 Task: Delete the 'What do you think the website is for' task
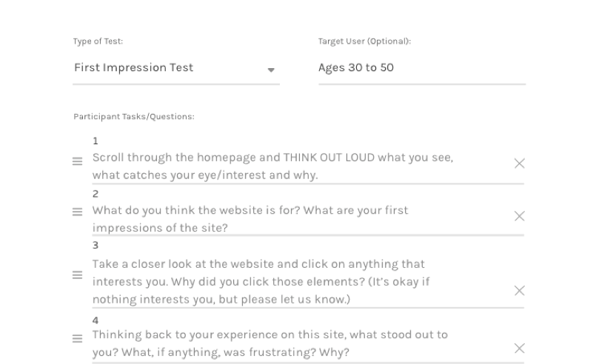(519, 216)
